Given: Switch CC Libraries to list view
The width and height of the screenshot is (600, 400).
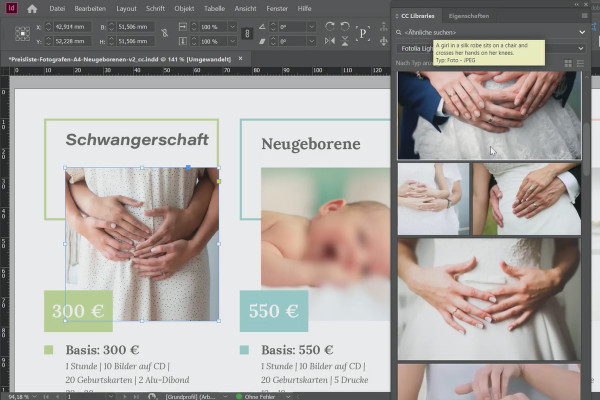Looking at the screenshot, I should [x=580, y=64].
